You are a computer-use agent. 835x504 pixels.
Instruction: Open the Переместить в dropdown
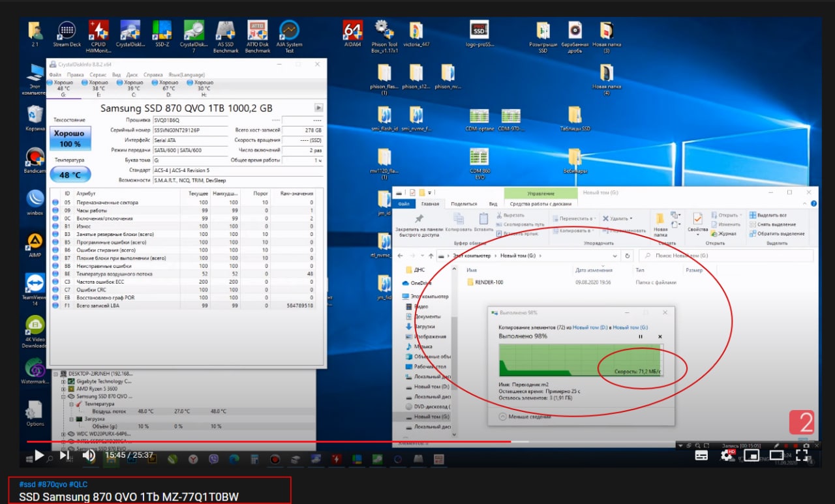point(574,218)
